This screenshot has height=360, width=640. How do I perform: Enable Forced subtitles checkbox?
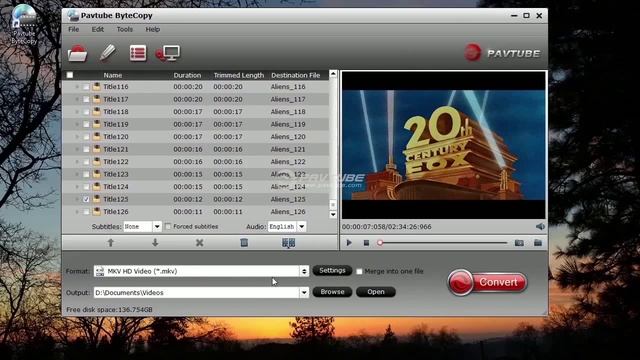point(168,227)
